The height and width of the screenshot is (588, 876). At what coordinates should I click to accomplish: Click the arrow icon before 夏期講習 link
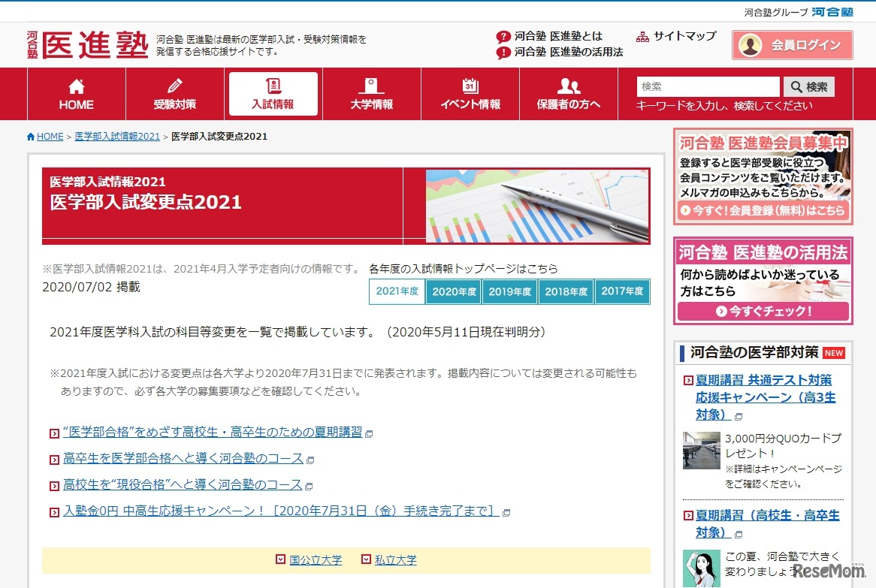point(54,433)
